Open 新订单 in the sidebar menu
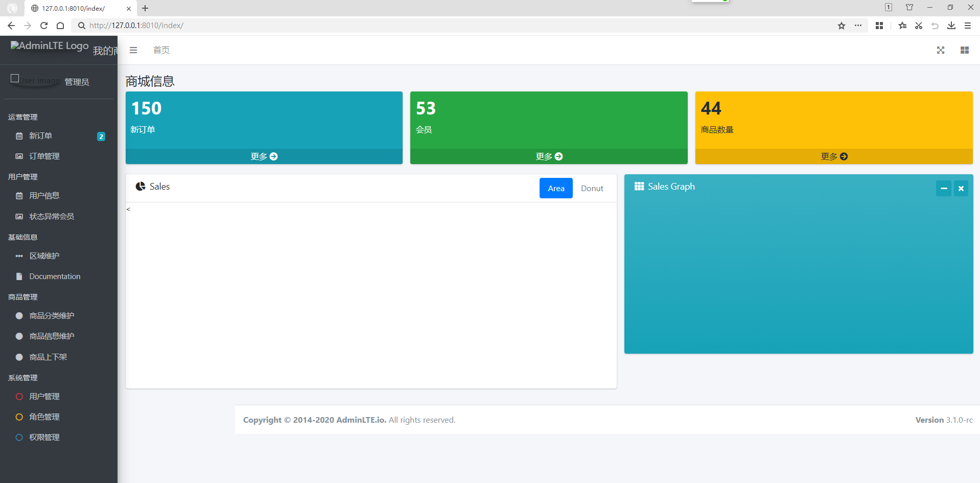Viewport: 980px width, 483px height. coord(58,136)
